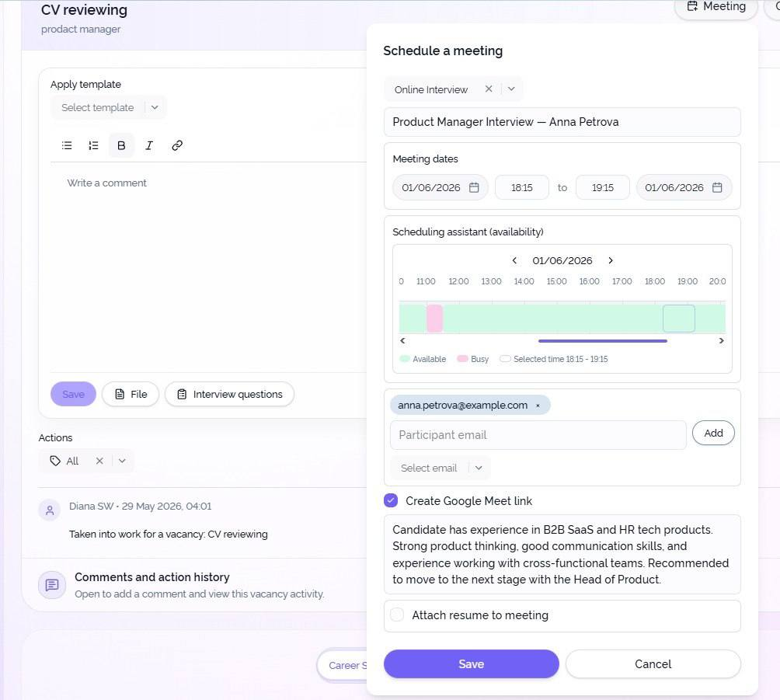Open Comments and action history section
Image resolution: width=780 pixels, height=700 pixels.
pos(199,584)
